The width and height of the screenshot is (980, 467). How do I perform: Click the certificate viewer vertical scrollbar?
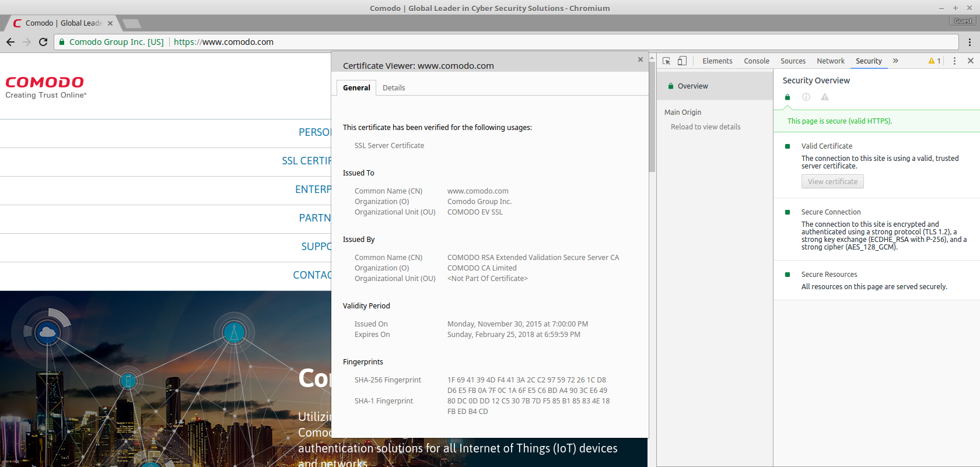point(652,117)
